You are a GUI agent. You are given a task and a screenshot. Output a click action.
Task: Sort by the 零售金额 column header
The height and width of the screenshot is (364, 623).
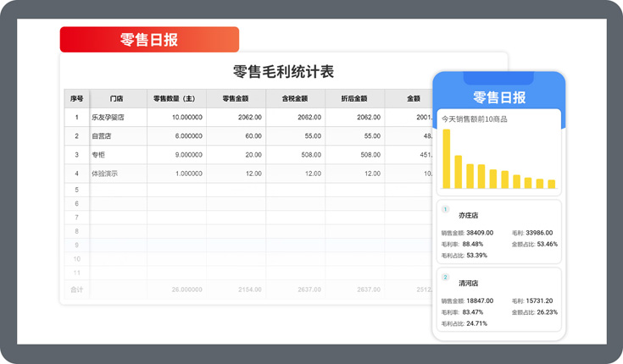click(236, 98)
